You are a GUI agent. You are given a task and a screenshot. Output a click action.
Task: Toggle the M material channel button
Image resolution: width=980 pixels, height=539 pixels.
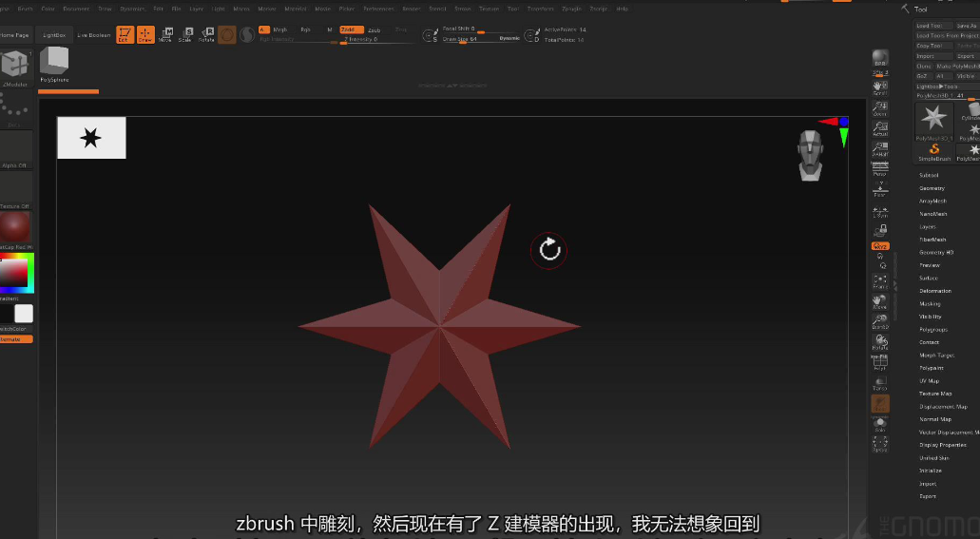click(330, 29)
